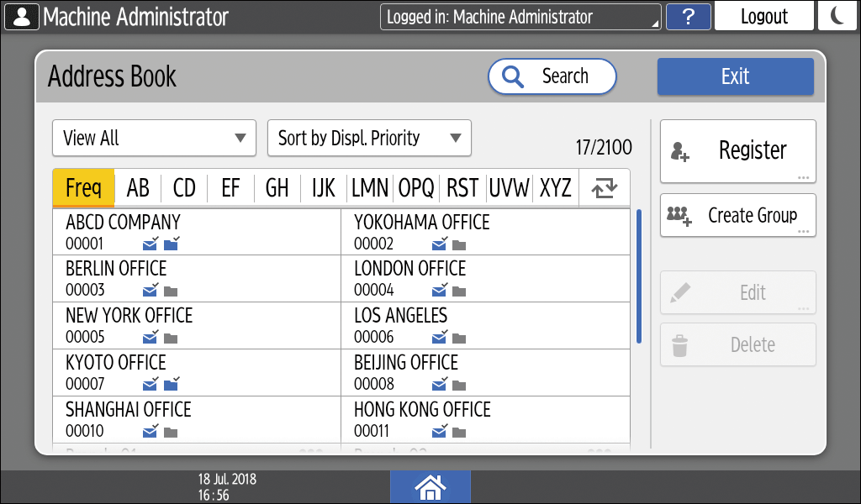Open the View All dropdown
The height and width of the screenshot is (504, 861).
[154, 138]
